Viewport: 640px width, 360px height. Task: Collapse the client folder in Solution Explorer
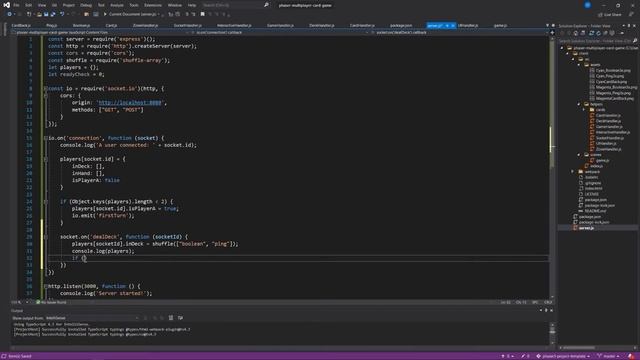click(x=568, y=53)
